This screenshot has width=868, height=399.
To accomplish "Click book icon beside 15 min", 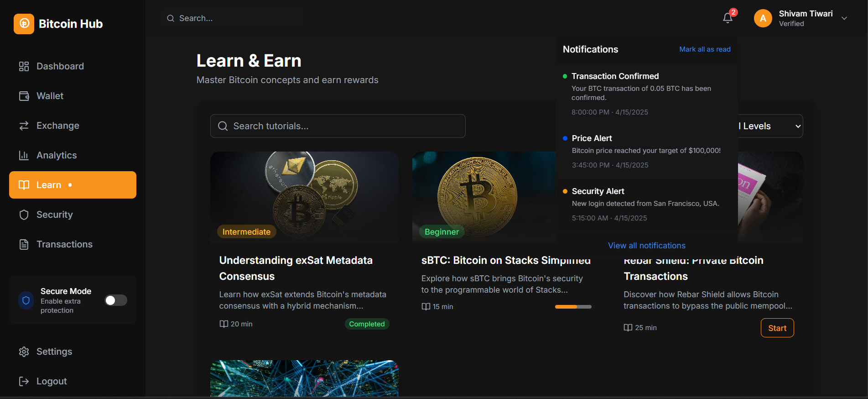I will tap(426, 306).
